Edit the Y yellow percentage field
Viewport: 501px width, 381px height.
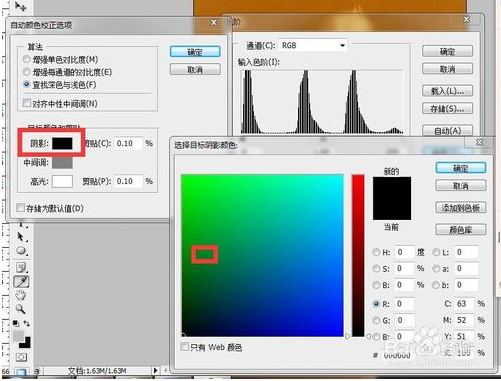[x=464, y=337]
